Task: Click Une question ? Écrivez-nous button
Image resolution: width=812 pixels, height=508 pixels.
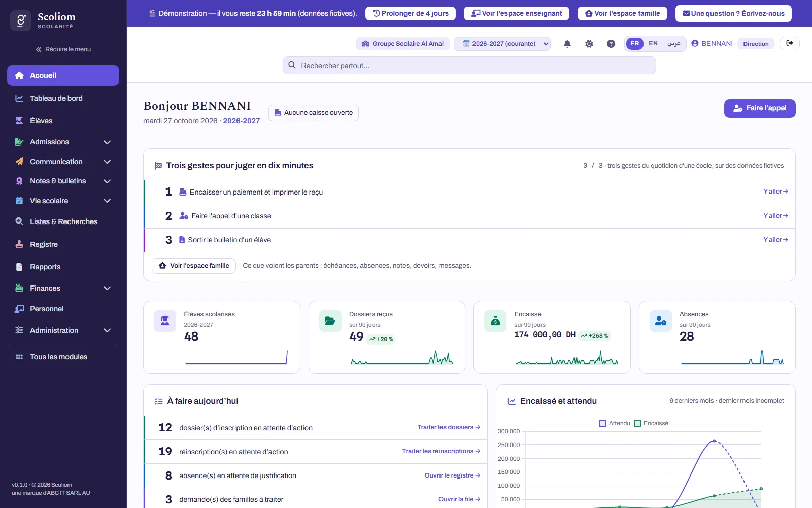Action: (x=733, y=13)
